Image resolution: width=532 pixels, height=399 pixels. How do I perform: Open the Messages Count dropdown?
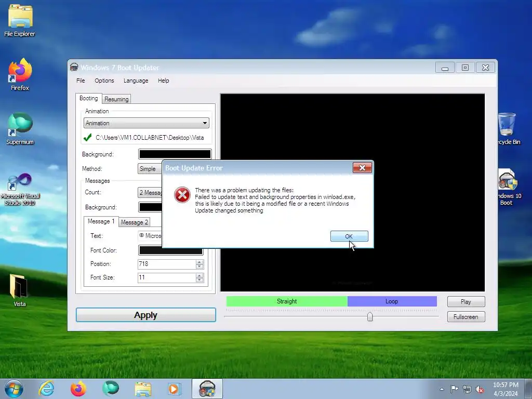click(150, 192)
